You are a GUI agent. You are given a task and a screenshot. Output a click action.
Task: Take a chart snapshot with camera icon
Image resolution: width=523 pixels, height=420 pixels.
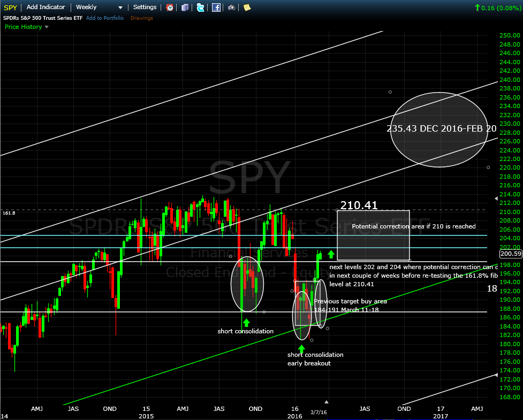[231, 7]
